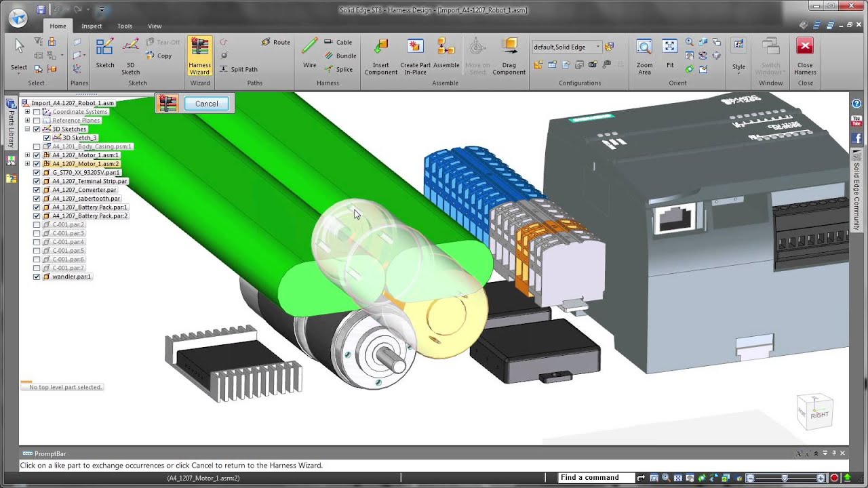Click the Insert Component icon
868x488 pixels.
pos(381,56)
